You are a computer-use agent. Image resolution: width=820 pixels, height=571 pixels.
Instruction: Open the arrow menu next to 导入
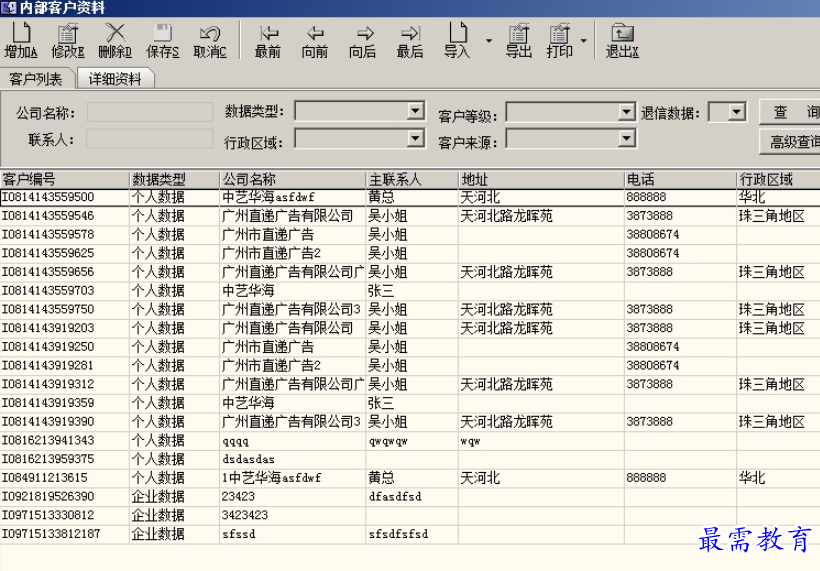(488, 40)
